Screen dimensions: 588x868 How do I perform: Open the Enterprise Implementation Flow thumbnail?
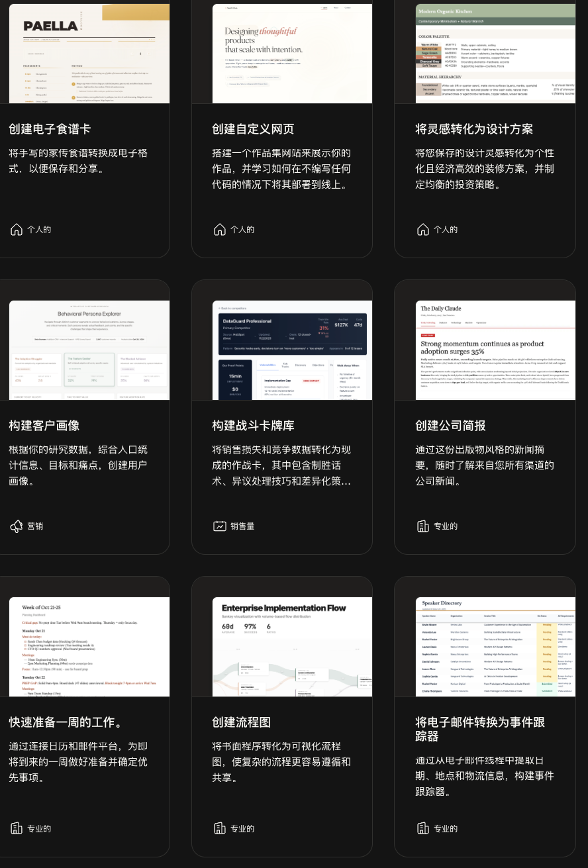292,646
